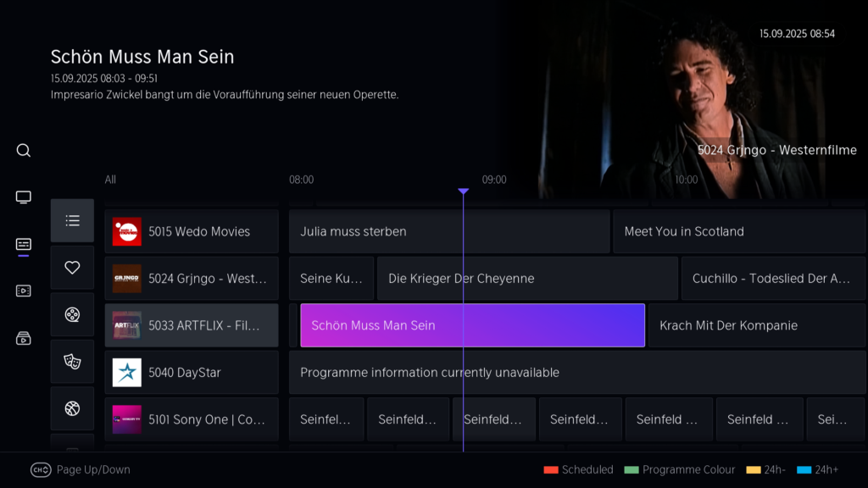Viewport: 868px width, 488px height.
Task: Click the current time marker on timeline
Action: coord(463,192)
